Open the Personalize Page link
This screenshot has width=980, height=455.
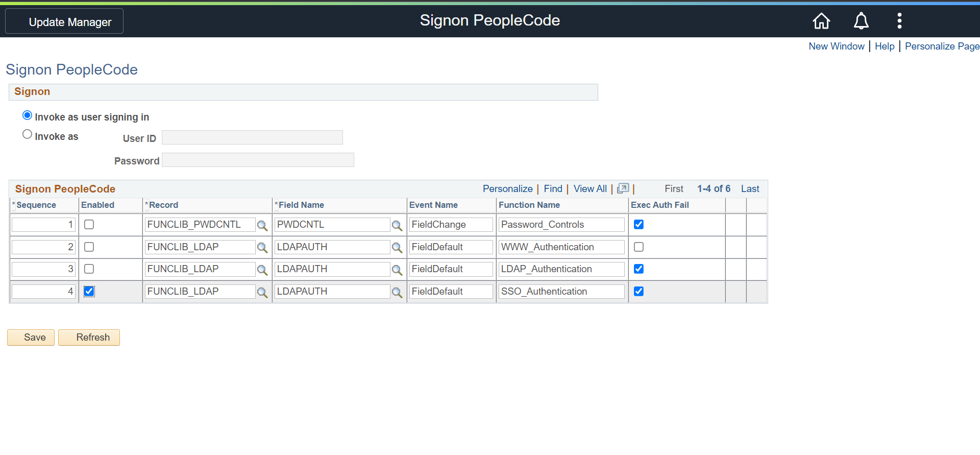pyautogui.click(x=942, y=46)
